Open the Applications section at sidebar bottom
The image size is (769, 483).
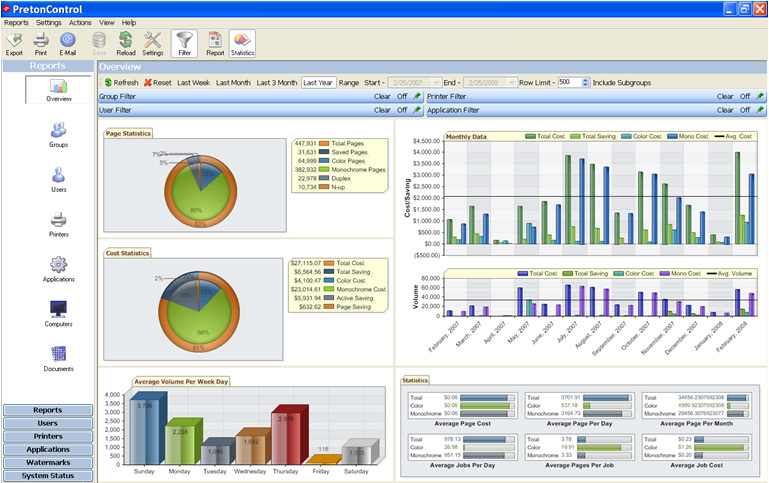point(48,449)
